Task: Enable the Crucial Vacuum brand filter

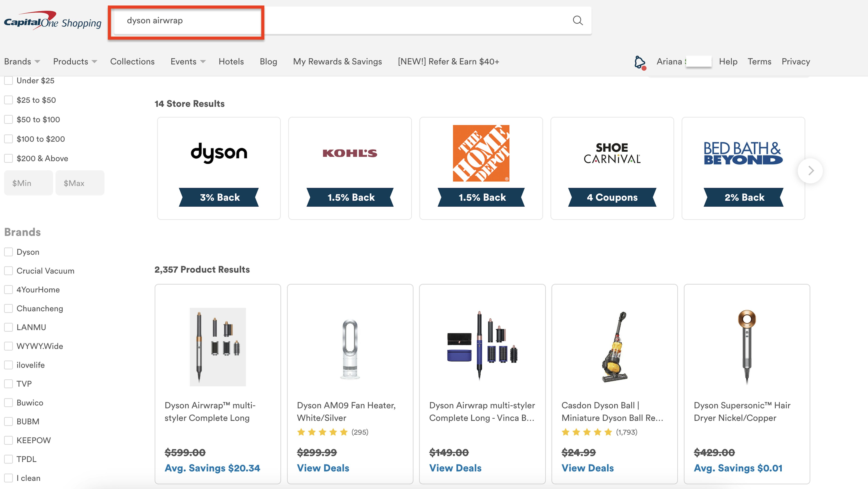Action: click(8, 270)
